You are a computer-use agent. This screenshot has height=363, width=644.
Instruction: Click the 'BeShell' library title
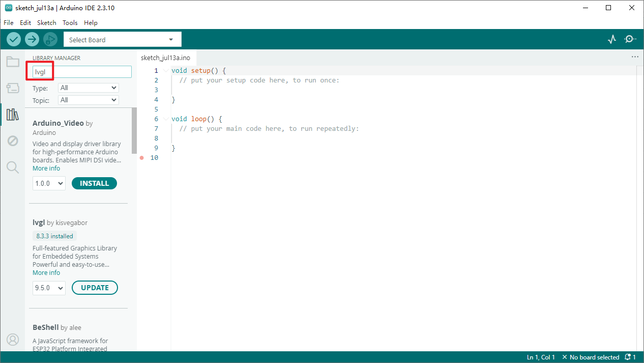45,327
